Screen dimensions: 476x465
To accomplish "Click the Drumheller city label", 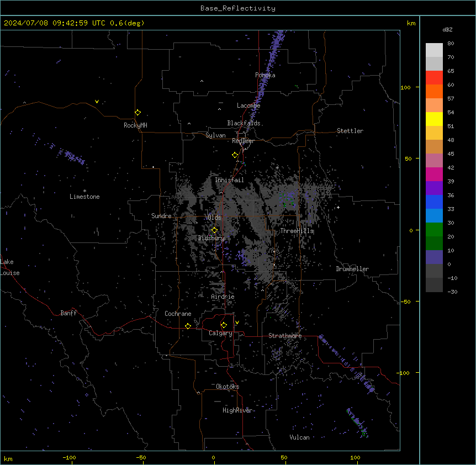I will coord(352,269).
